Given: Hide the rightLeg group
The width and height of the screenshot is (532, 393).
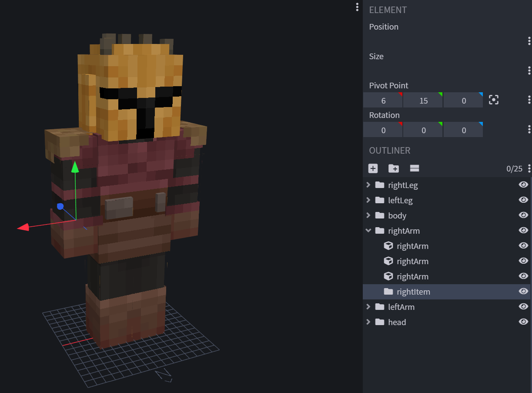Looking at the screenshot, I should click(523, 185).
